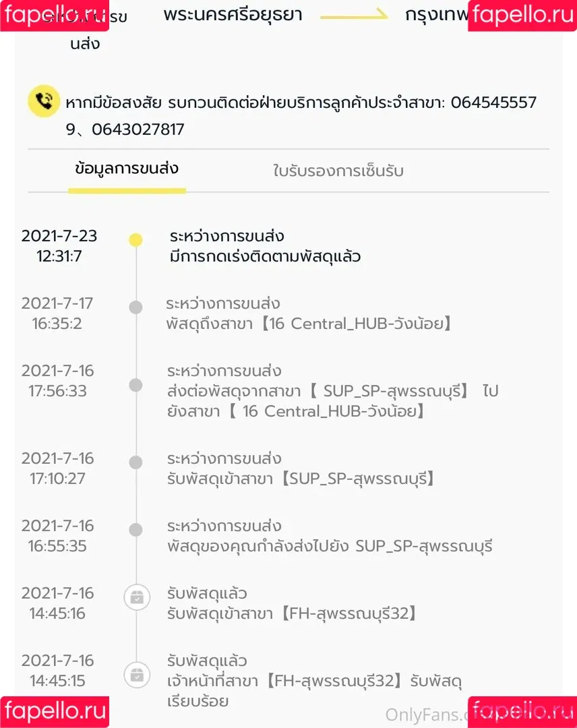The height and width of the screenshot is (728, 577).
Task: Click the package icon at 14:45:16
Action: tap(136, 597)
